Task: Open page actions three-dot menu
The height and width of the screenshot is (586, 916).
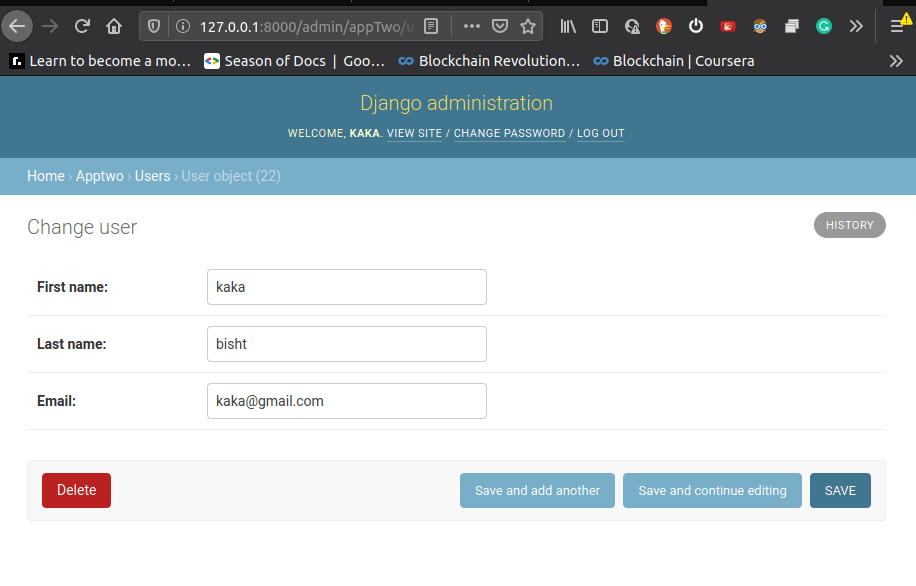Action: 472,26
